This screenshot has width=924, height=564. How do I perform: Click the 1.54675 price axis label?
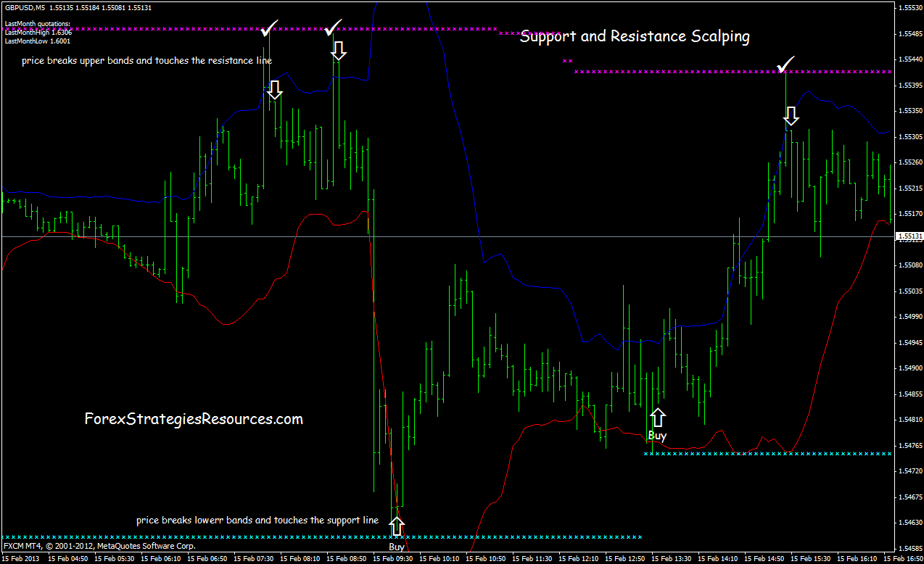tap(909, 497)
